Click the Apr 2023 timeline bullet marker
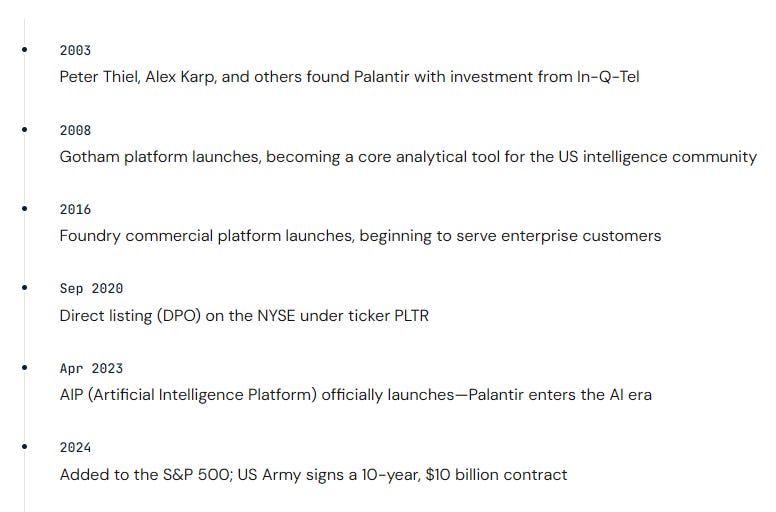This screenshot has height=512, width=776. point(25,367)
